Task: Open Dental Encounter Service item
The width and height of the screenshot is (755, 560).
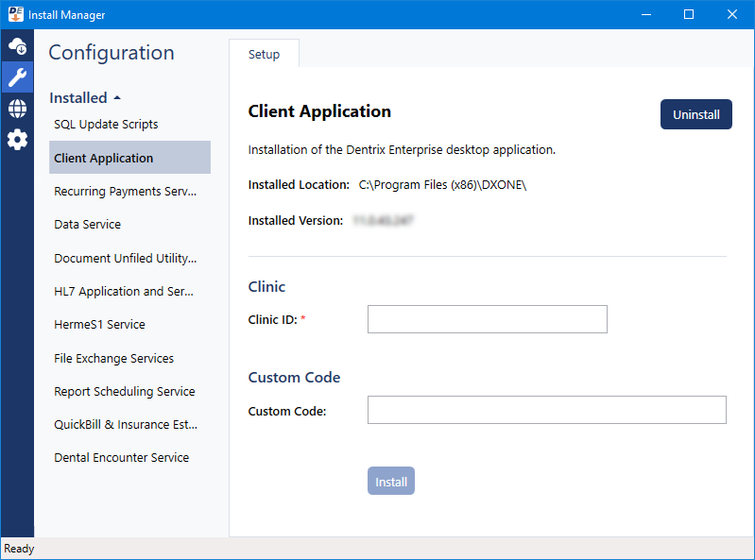Action: pos(121,458)
